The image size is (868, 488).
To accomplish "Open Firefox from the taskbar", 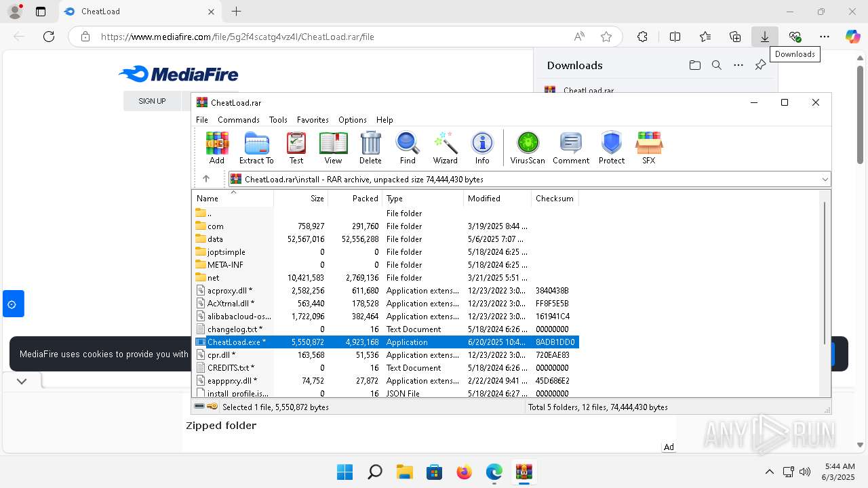I will pyautogui.click(x=465, y=472).
